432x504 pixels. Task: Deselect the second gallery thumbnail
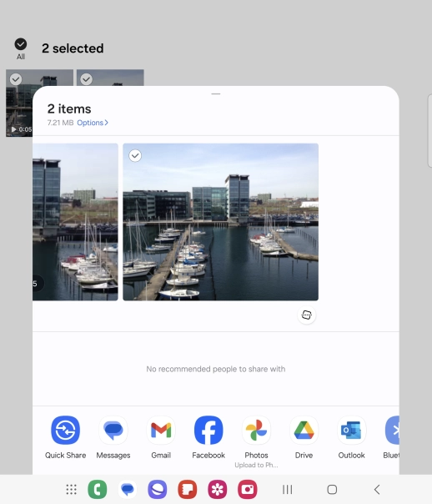pyautogui.click(x=87, y=79)
